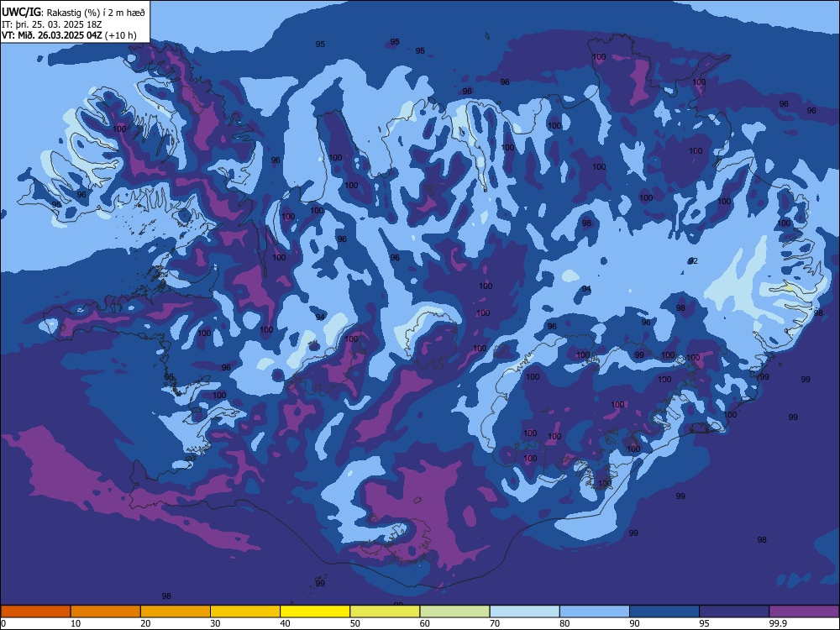Click the '70' label under the color bar
Viewport: 840px width, 630px height.
495,623
